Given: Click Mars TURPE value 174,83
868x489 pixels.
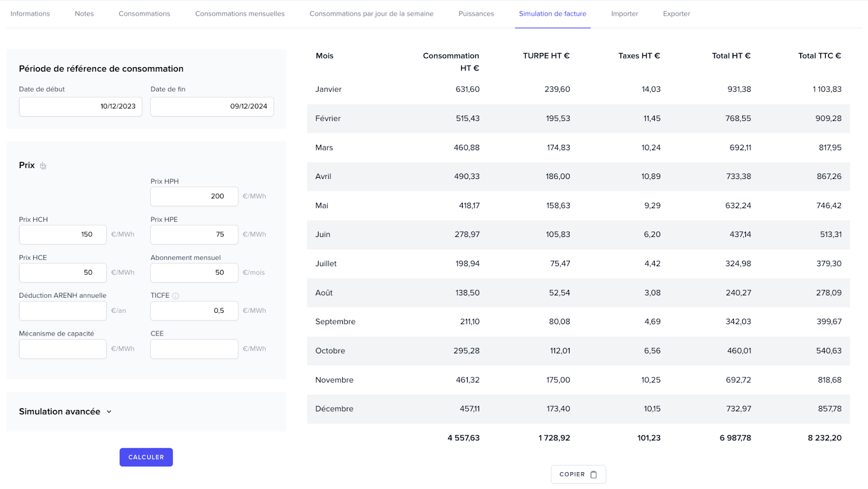Looking at the screenshot, I should click(x=558, y=147).
